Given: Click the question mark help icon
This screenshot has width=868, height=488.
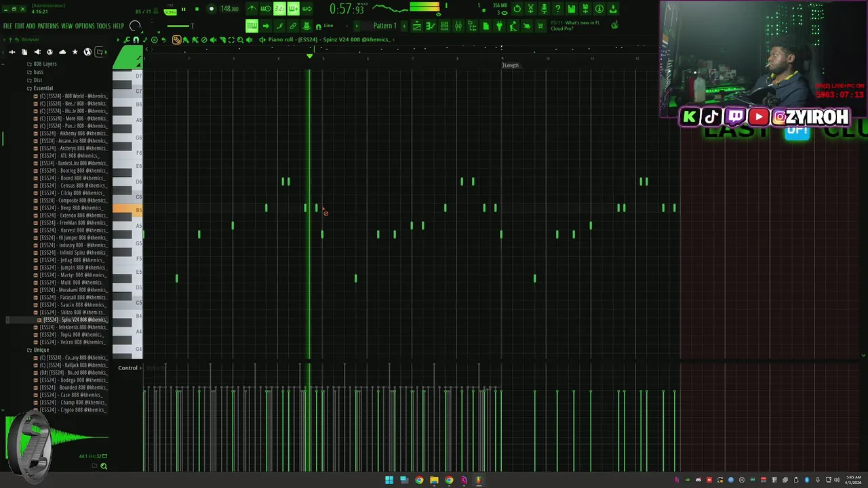Looking at the screenshot, I should [x=558, y=9].
